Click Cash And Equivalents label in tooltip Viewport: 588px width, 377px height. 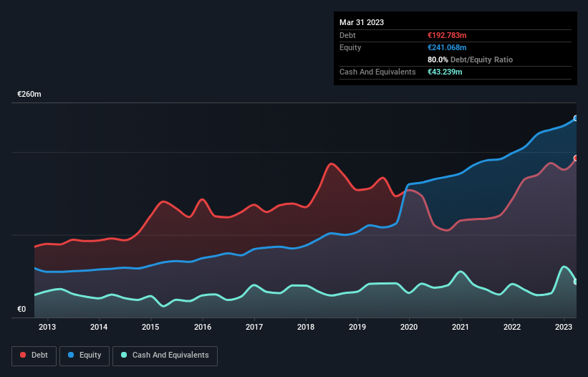click(x=377, y=72)
